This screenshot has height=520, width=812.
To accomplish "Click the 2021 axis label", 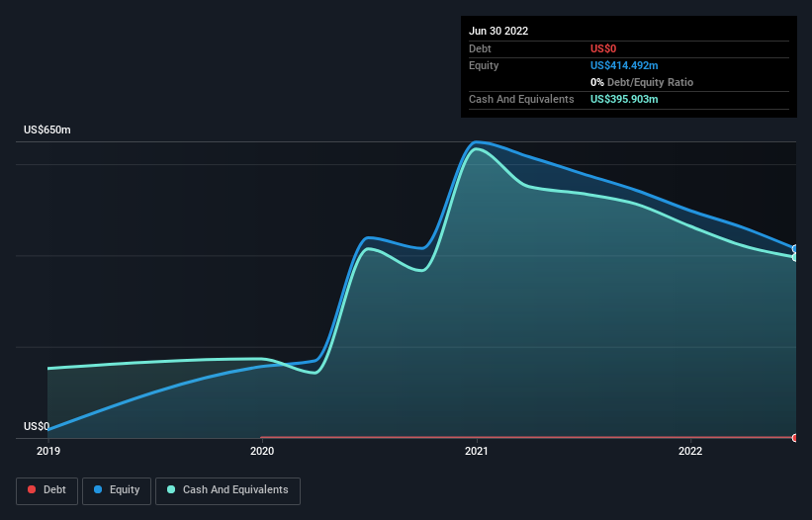I will [477, 451].
